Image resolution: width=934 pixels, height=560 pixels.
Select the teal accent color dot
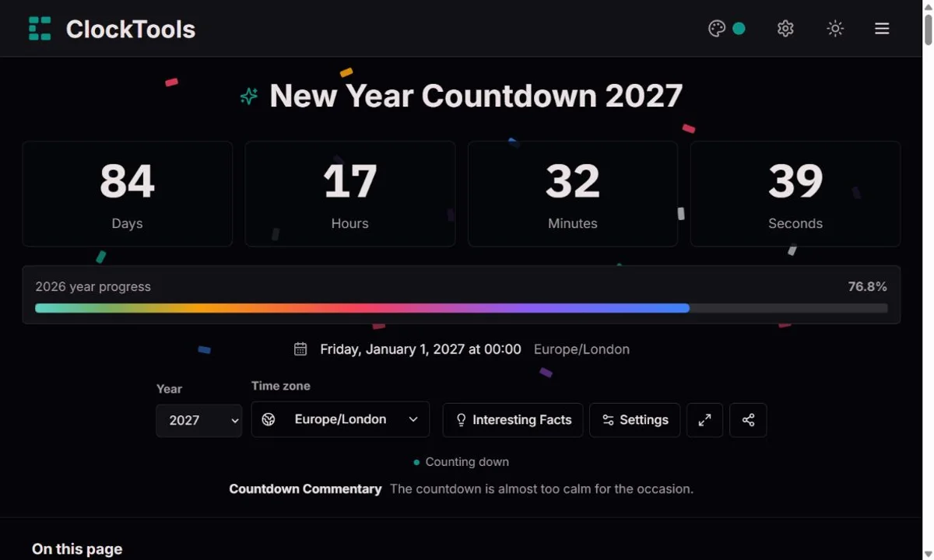pyautogui.click(x=739, y=29)
